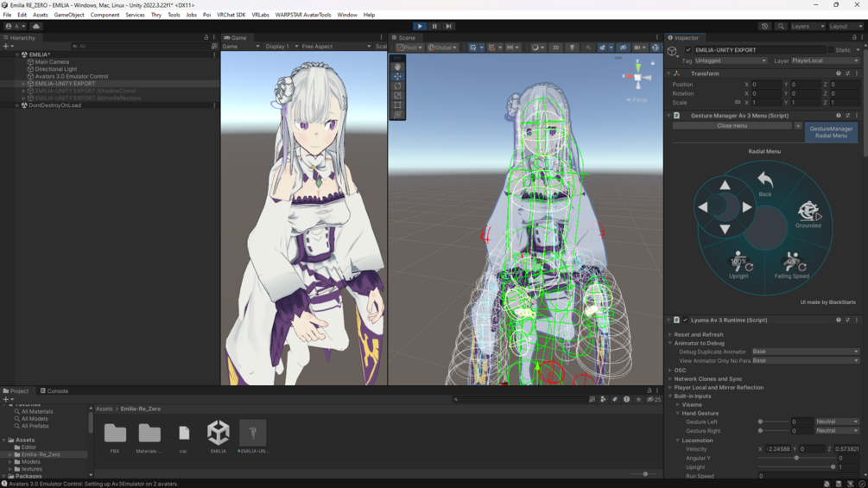
Task: Switch Persp projection label in Scene
Action: coord(637,100)
